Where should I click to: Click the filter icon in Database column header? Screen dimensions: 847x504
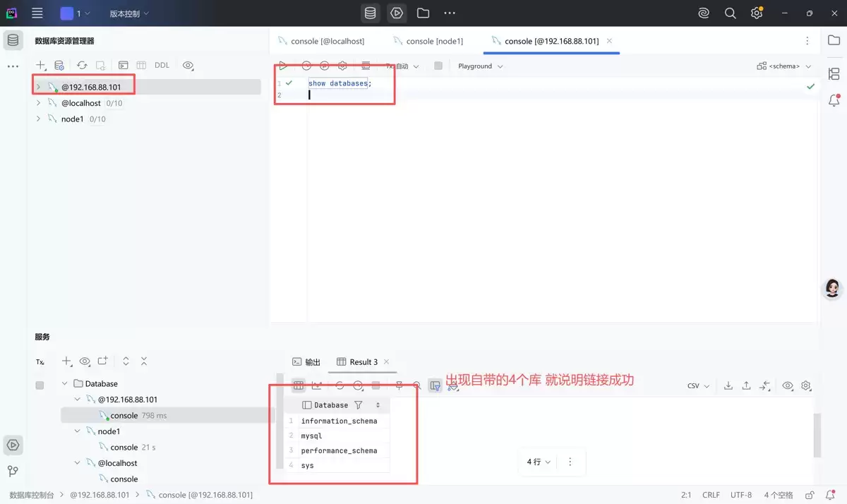pyautogui.click(x=359, y=405)
